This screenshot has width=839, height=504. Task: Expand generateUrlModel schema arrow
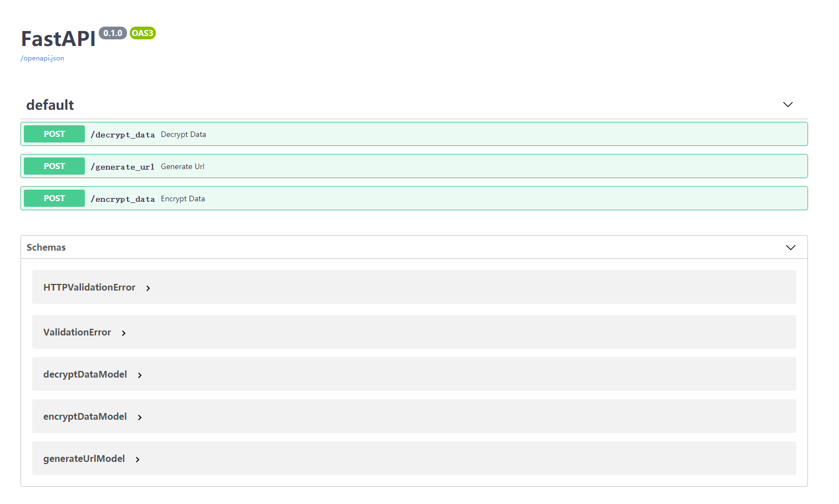(138, 460)
